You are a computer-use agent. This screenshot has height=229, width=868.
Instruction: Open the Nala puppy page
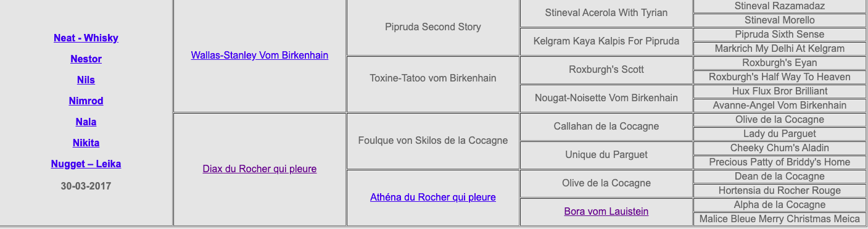86,122
